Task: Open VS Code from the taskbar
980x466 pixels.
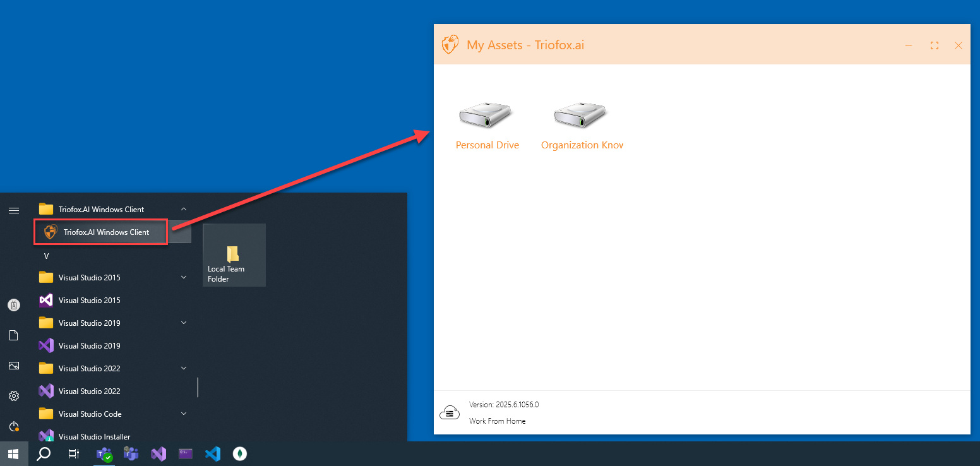Action: coord(213,453)
